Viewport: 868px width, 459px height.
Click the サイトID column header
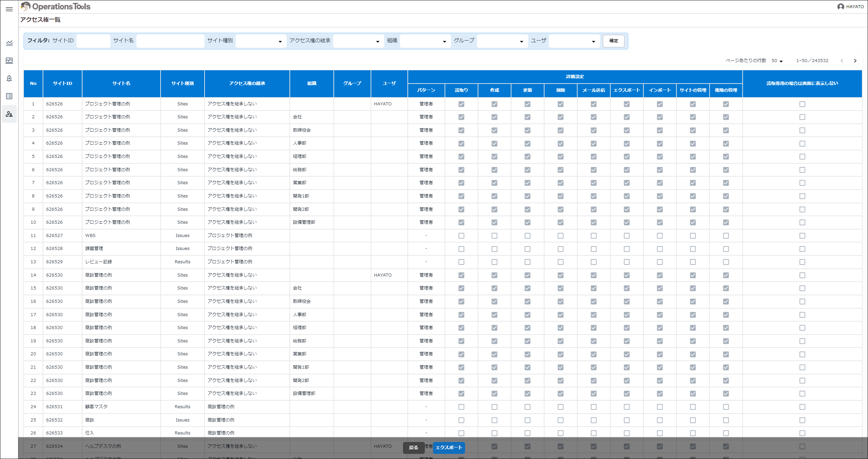(x=62, y=84)
